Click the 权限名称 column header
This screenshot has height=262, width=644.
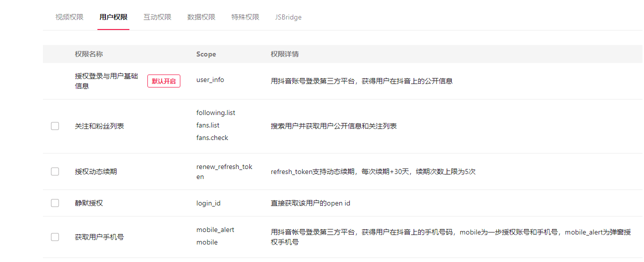tap(89, 54)
